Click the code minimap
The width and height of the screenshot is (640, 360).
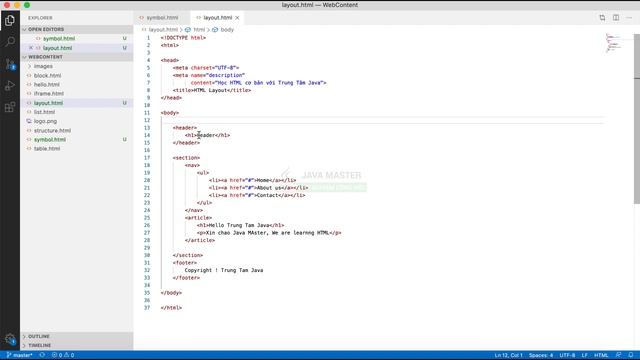613,43
